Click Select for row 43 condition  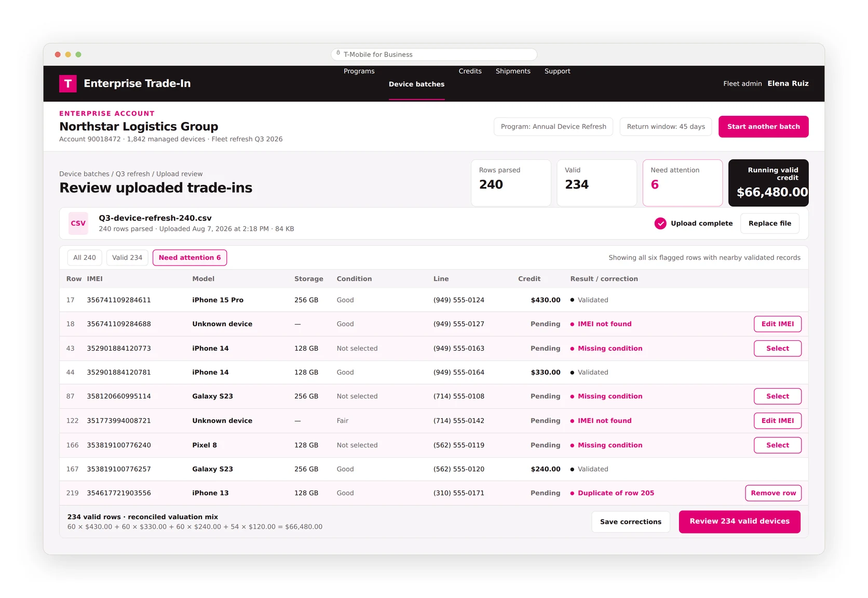click(x=778, y=349)
